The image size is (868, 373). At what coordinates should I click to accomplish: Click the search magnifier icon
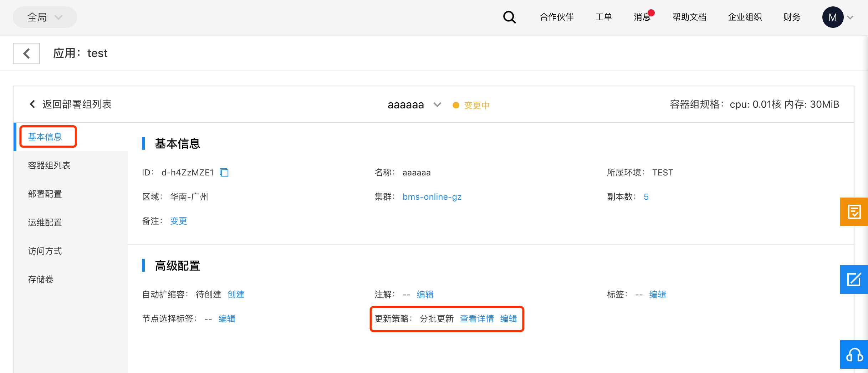[x=509, y=17]
